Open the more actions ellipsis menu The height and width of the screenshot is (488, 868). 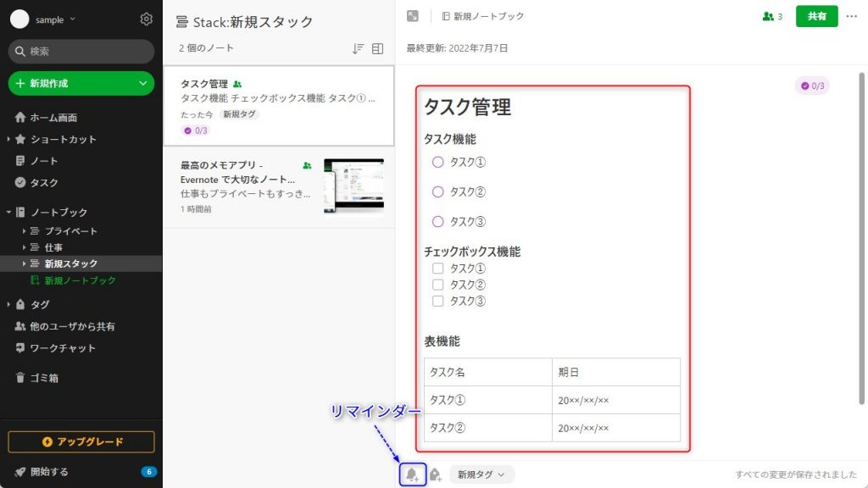point(852,16)
